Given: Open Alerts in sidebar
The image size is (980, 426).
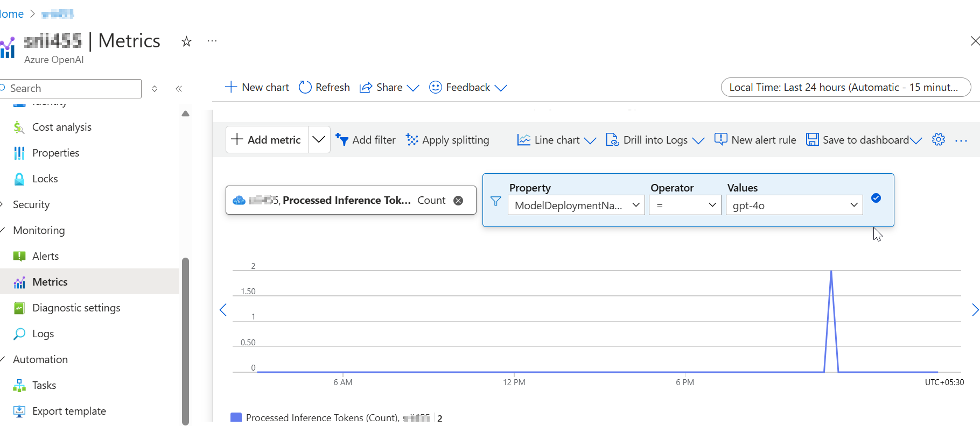Looking at the screenshot, I should [45, 256].
